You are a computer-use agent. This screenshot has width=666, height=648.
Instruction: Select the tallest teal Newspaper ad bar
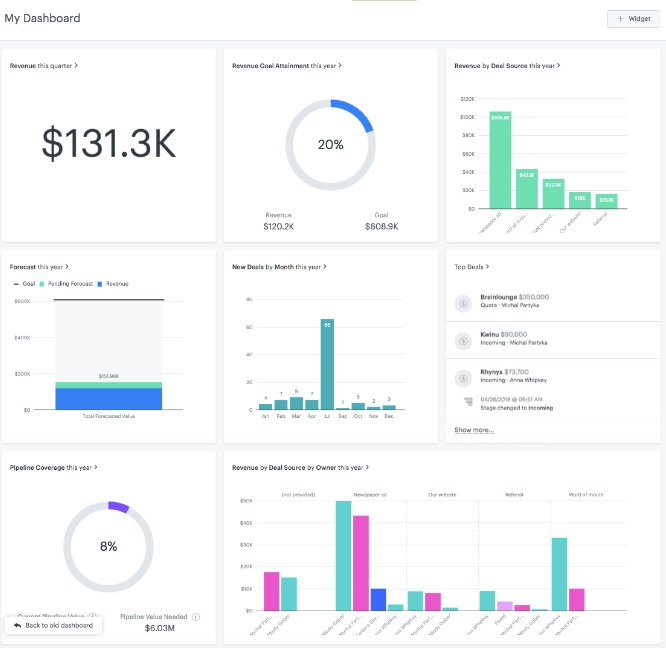click(344, 556)
